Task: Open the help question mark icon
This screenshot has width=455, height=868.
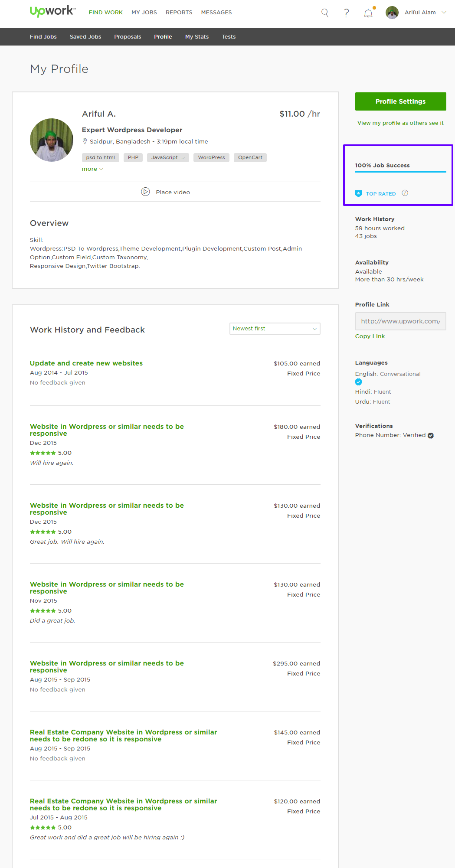Action: coord(346,13)
